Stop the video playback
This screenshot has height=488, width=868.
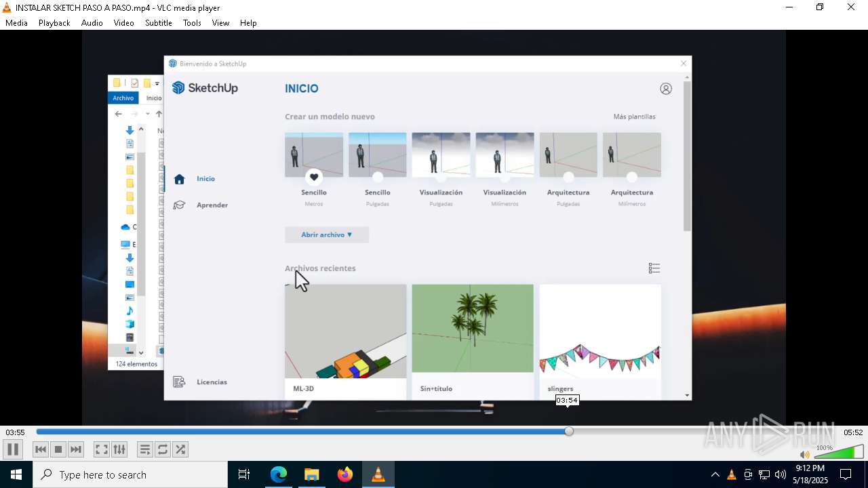click(58, 449)
